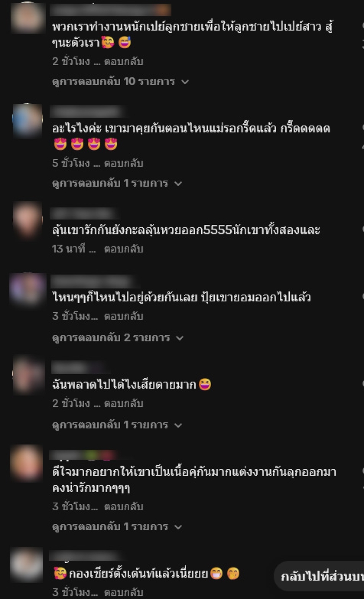This screenshot has width=364, height=599.
Task: Open avatar of first commenter
Action: (x=27, y=18)
